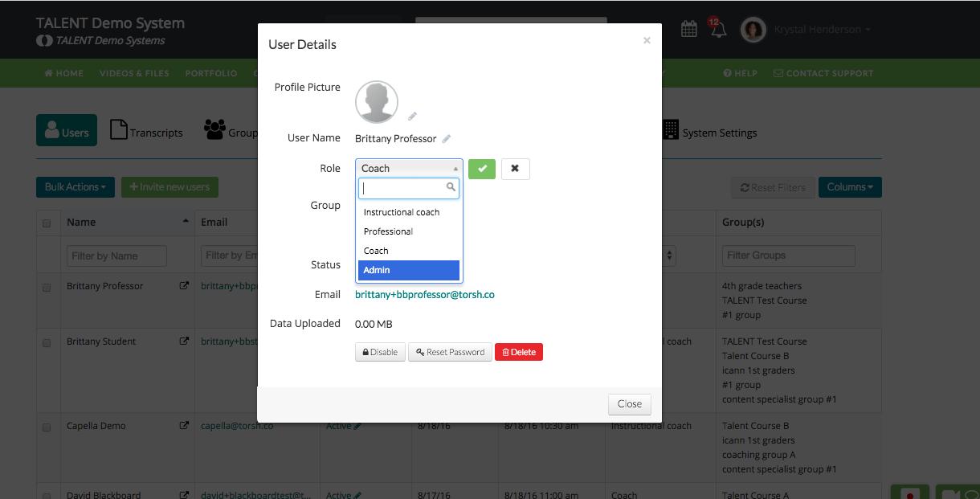
Task: Edit user name with pencil icon
Action: pyautogui.click(x=447, y=139)
